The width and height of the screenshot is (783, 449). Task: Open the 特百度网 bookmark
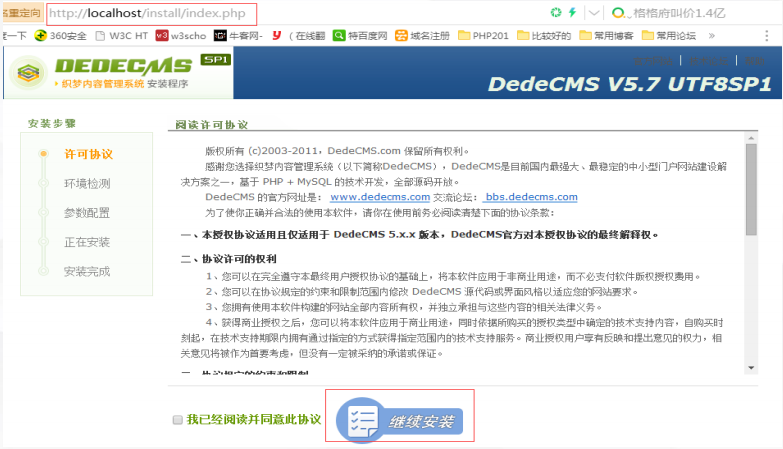(360, 35)
